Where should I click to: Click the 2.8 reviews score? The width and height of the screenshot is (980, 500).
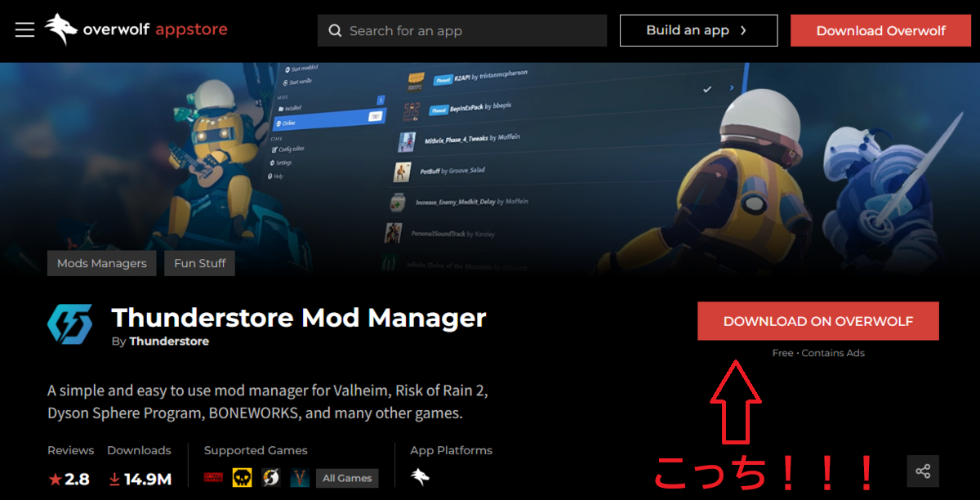click(x=78, y=480)
